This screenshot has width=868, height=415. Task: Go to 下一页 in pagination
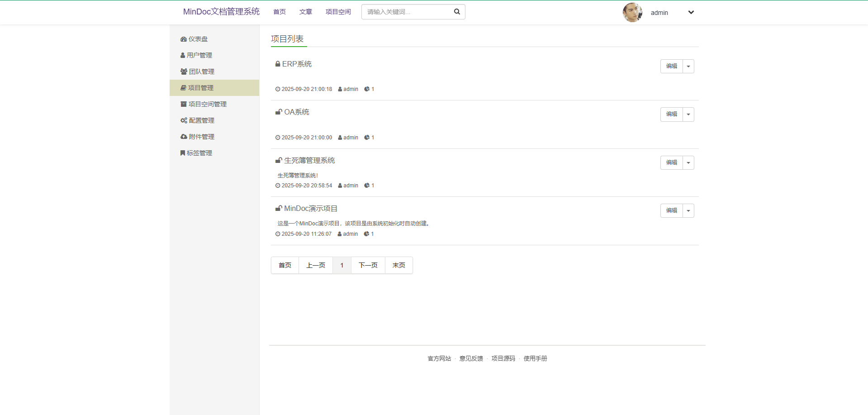click(368, 265)
